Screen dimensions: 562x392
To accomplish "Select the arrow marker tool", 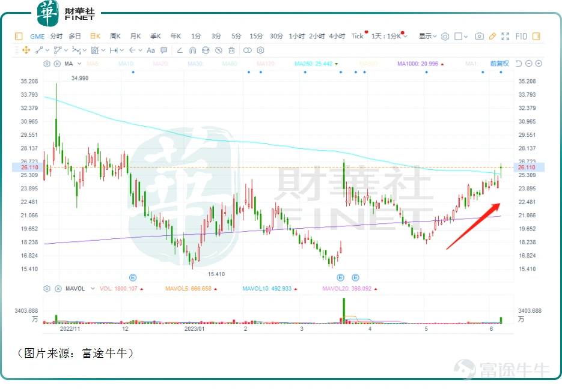I will point(132,50).
